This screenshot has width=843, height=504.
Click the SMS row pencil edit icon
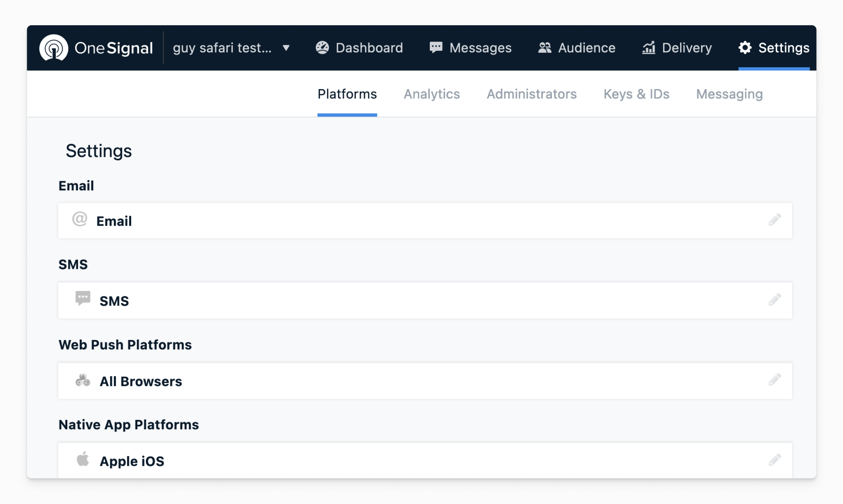point(775,300)
